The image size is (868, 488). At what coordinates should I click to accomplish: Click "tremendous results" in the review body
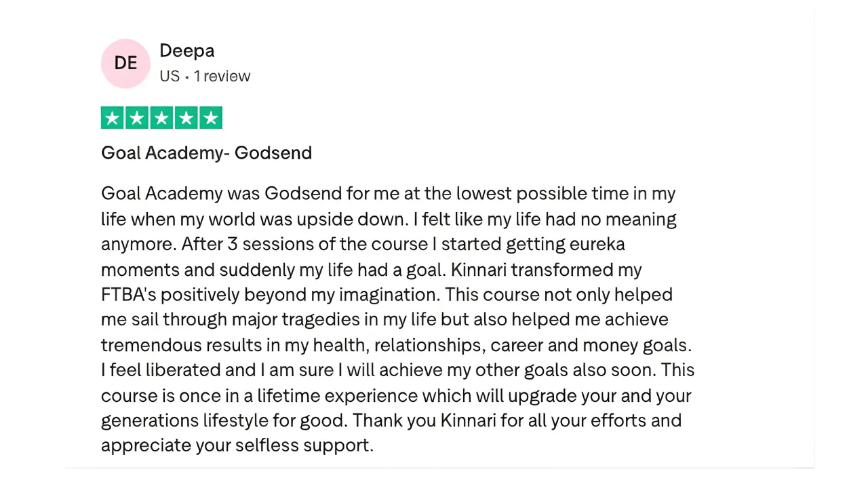click(x=181, y=345)
